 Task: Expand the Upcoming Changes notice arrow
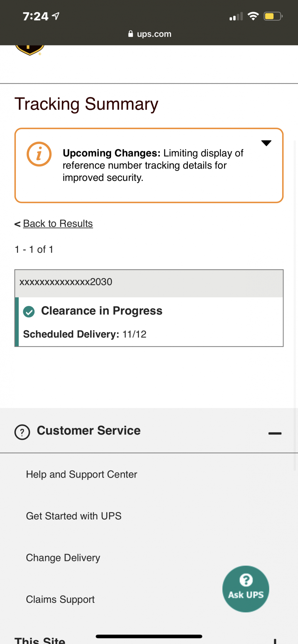[x=266, y=143]
